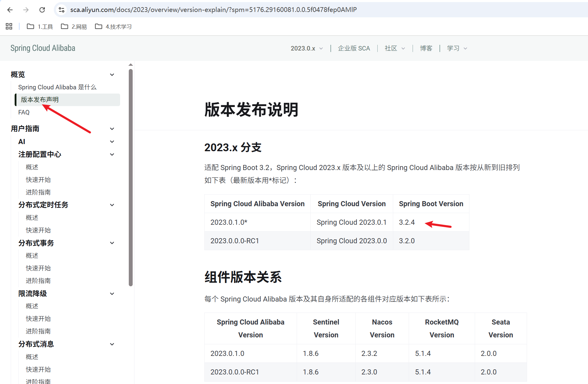
Task: Click the browser back arrow
Action: click(x=10, y=10)
